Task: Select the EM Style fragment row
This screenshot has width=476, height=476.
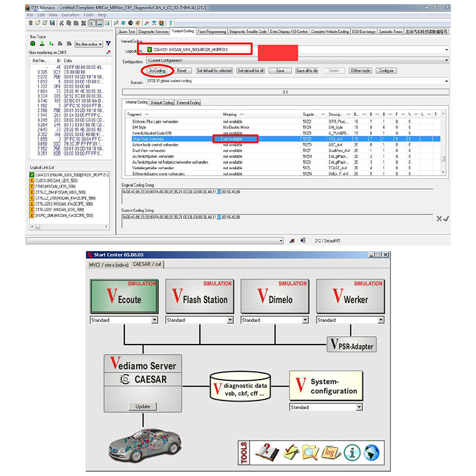Action: point(283,127)
